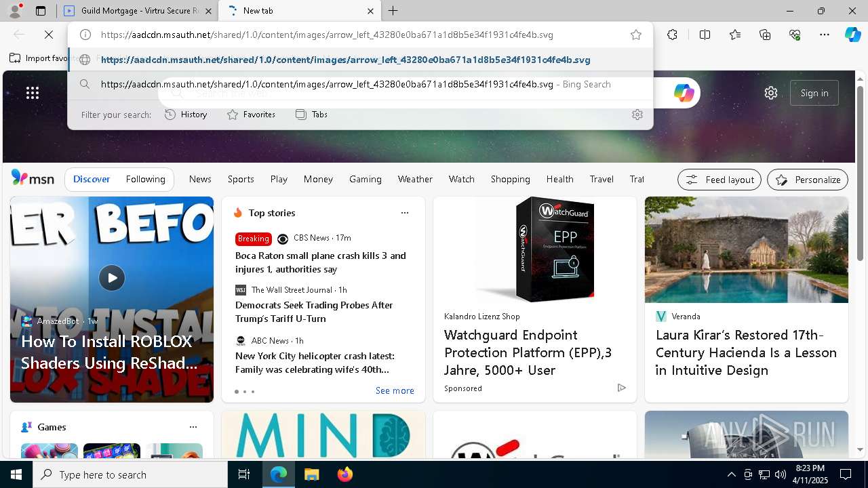
Task: Open MSN page settings gear
Action: point(771,93)
